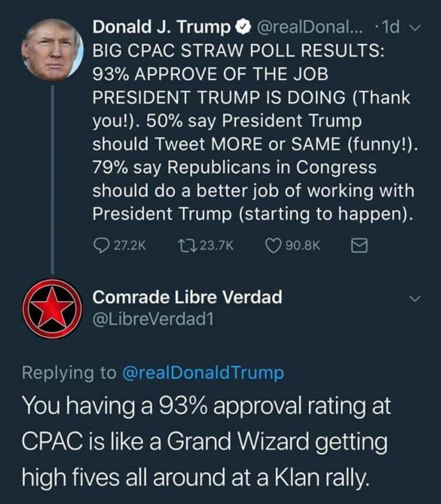Select the Comrade Libre Verdad display name
Image resolution: width=441 pixels, height=504 pixels.
187,297
